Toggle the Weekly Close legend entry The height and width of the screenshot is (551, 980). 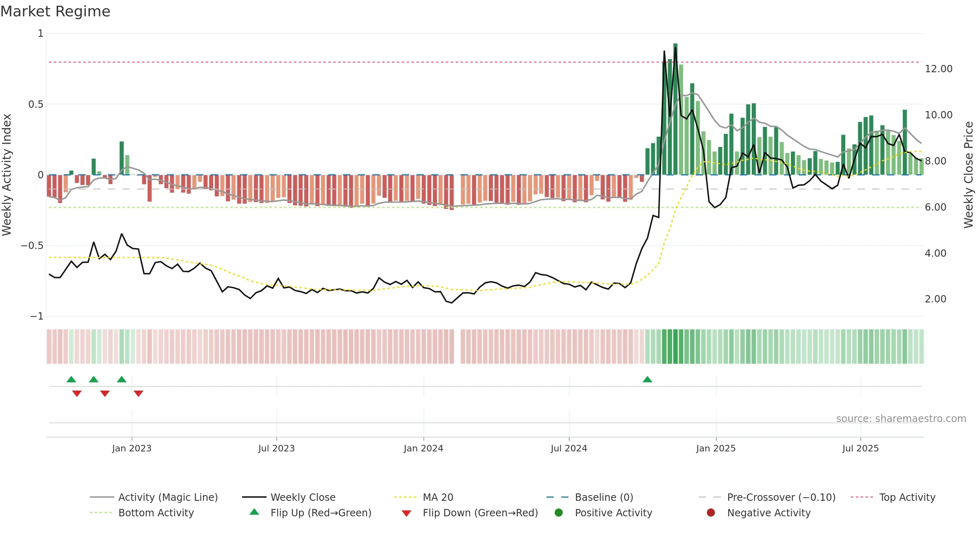point(289,497)
